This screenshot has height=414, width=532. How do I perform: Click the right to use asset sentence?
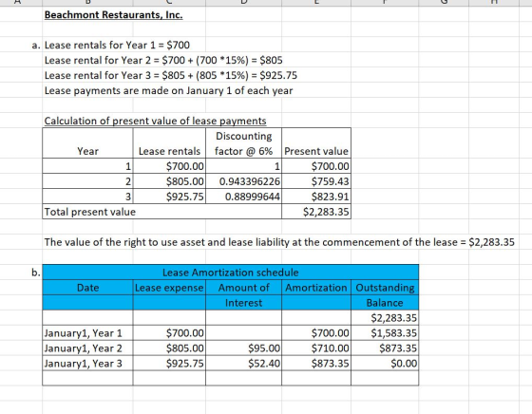point(279,242)
